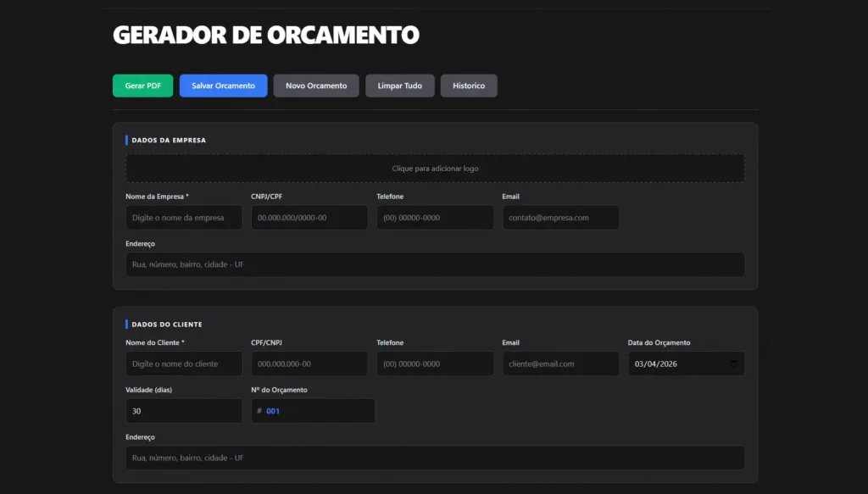Focus the contato@empresa.com email field
This screenshot has width=868, height=494.
561,218
